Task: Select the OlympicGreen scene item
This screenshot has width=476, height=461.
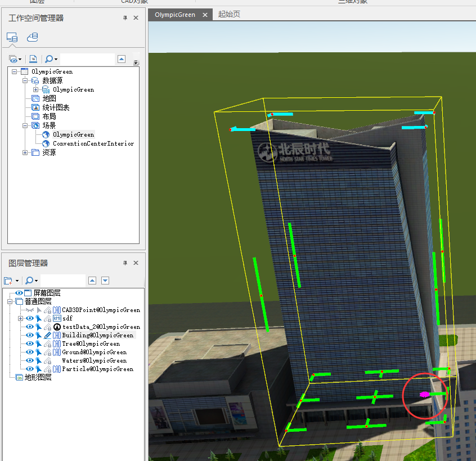Action: click(x=74, y=135)
